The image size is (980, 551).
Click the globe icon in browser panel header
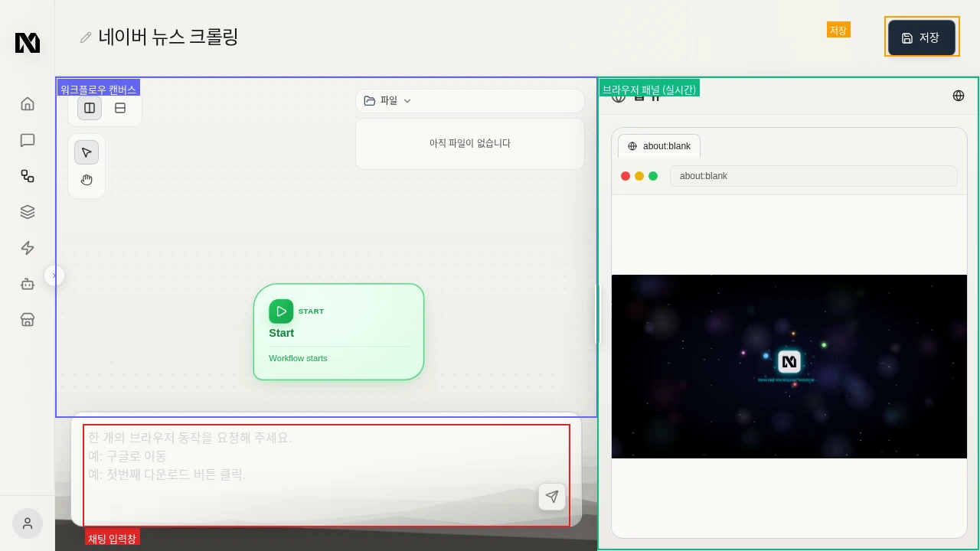coord(958,96)
